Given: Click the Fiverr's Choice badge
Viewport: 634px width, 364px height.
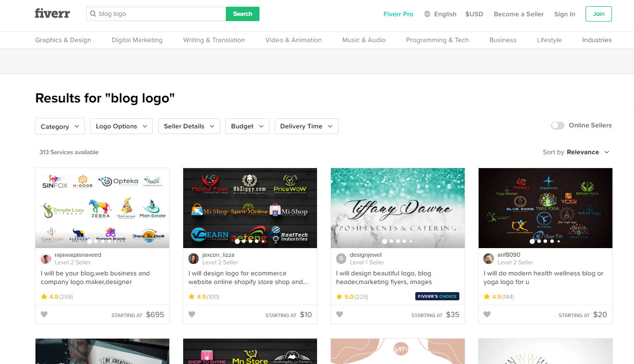Looking at the screenshot, I should [x=437, y=296].
